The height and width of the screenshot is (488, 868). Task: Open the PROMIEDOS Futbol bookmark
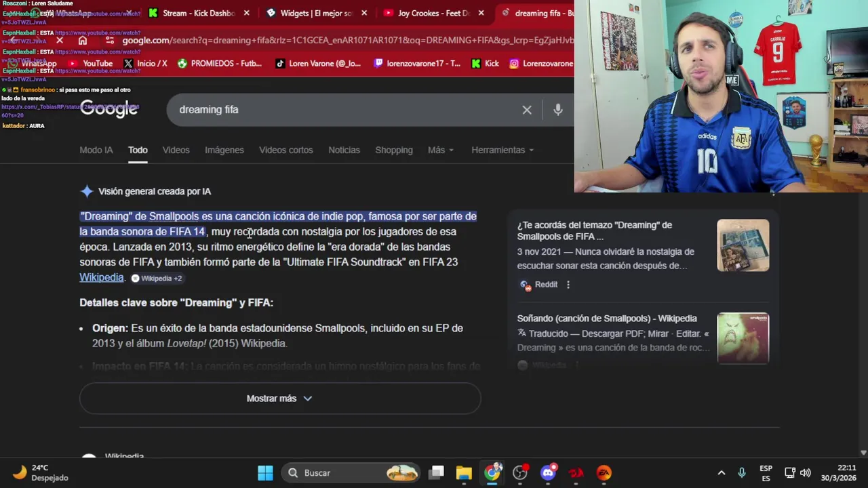pyautogui.click(x=219, y=63)
